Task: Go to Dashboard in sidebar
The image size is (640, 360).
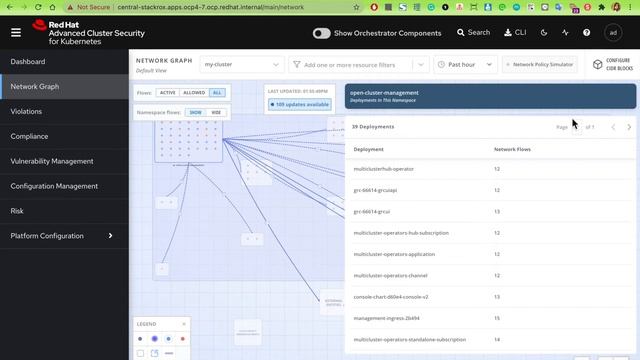Action: [64, 62]
